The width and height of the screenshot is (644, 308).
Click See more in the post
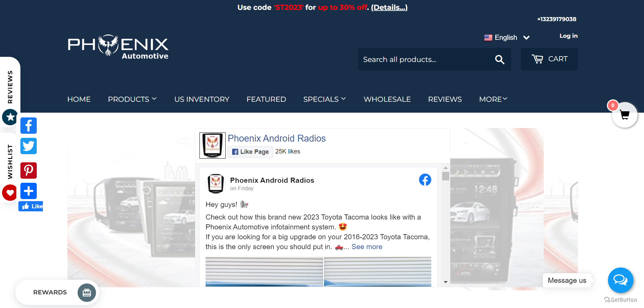(367, 247)
